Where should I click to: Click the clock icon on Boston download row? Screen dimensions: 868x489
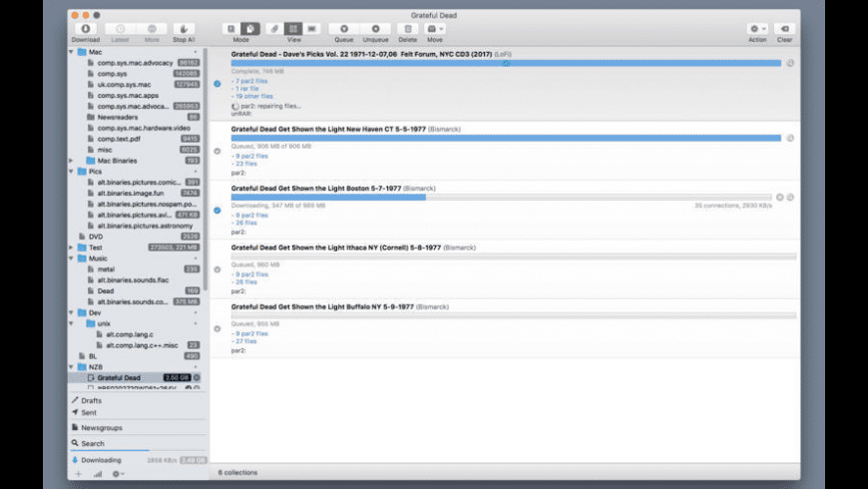(x=790, y=198)
